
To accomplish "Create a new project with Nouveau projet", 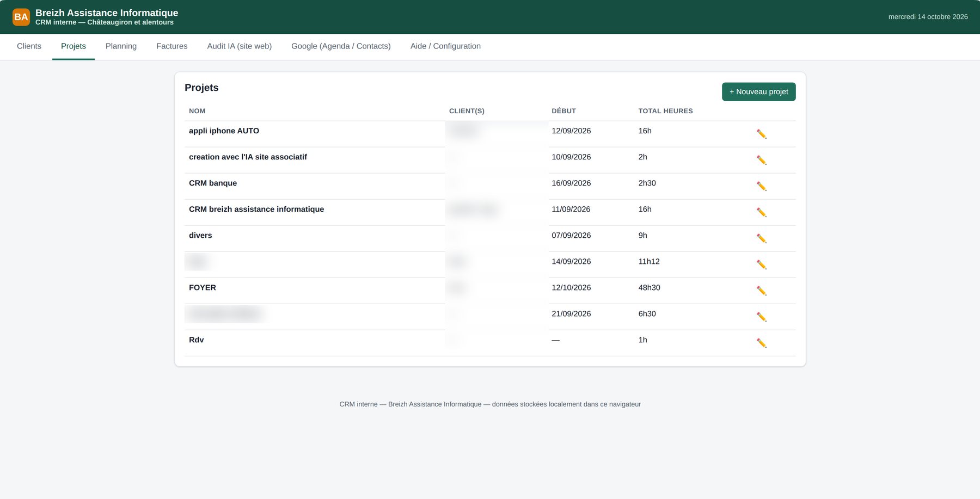I will point(758,91).
